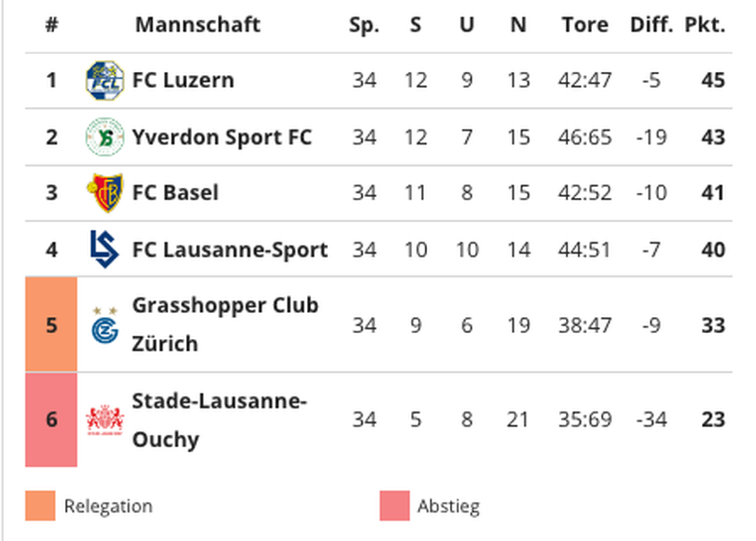Viewport: 756px width, 541px height.
Task: Click the Tore column header
Action: click(585, 25)
